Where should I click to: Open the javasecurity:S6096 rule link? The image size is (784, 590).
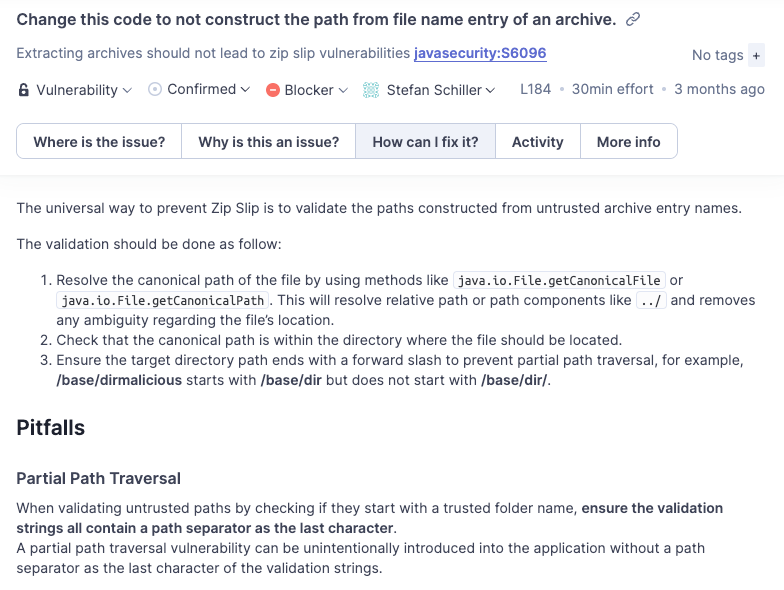(x=480, y=53)
